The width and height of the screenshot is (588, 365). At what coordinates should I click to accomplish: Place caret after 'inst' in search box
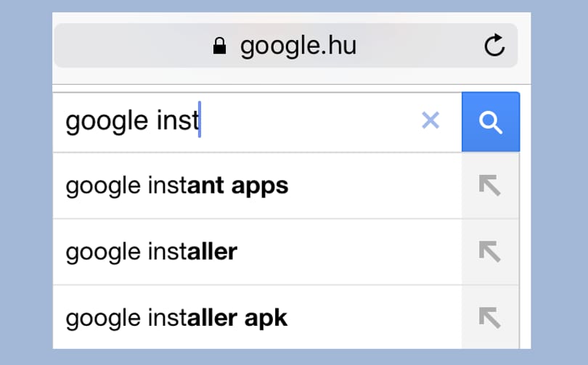click(200, 120)
